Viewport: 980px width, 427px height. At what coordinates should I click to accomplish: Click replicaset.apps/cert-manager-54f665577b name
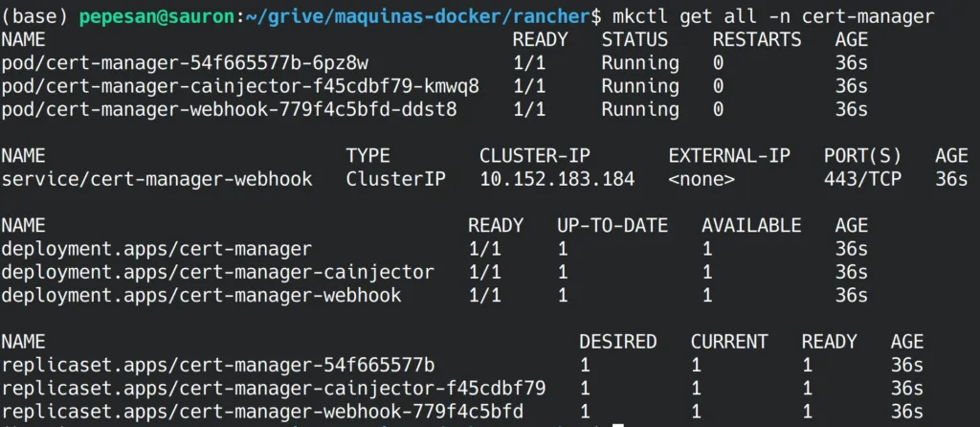[218, 365]
